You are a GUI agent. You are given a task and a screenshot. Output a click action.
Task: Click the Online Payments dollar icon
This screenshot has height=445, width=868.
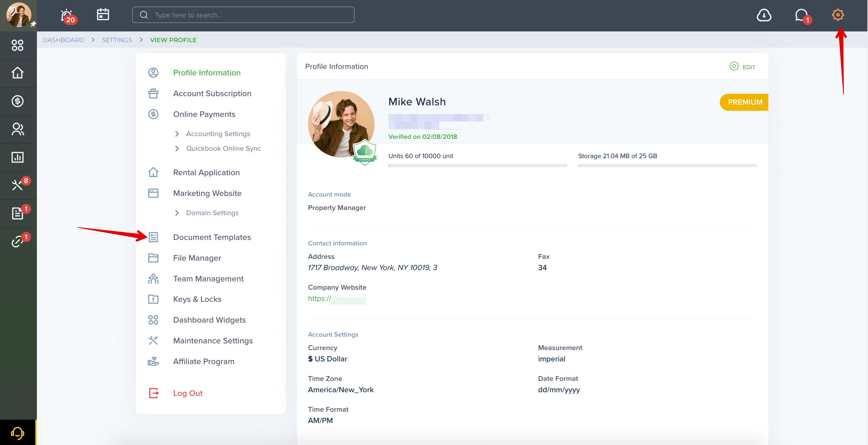(x=153, y=114)
